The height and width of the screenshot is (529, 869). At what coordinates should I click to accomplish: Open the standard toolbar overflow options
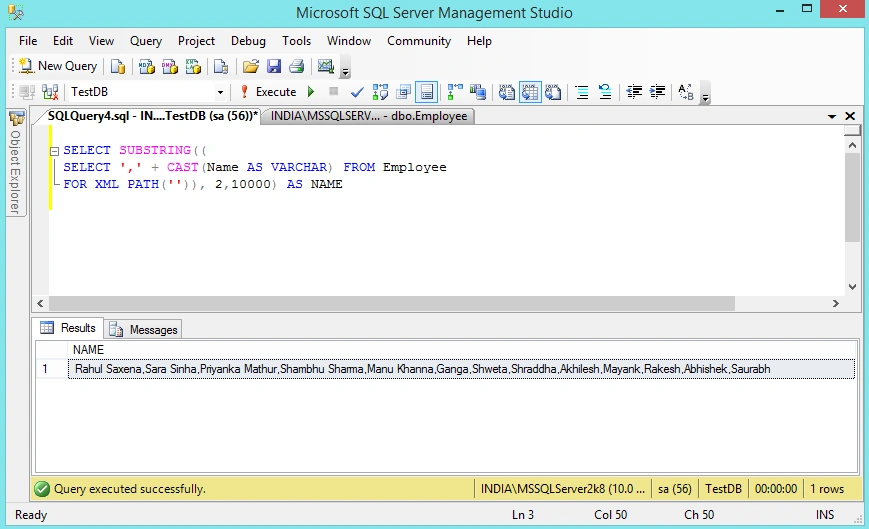coord(345,68)
